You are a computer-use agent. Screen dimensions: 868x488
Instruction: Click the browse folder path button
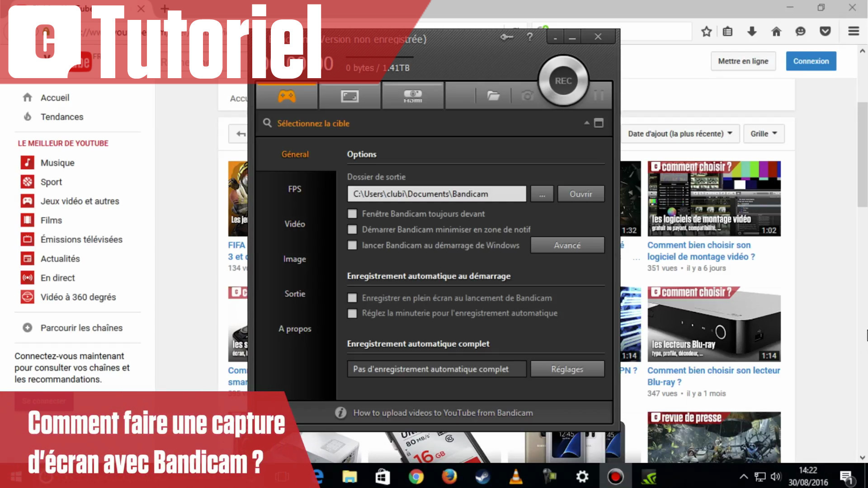[541, 194]
